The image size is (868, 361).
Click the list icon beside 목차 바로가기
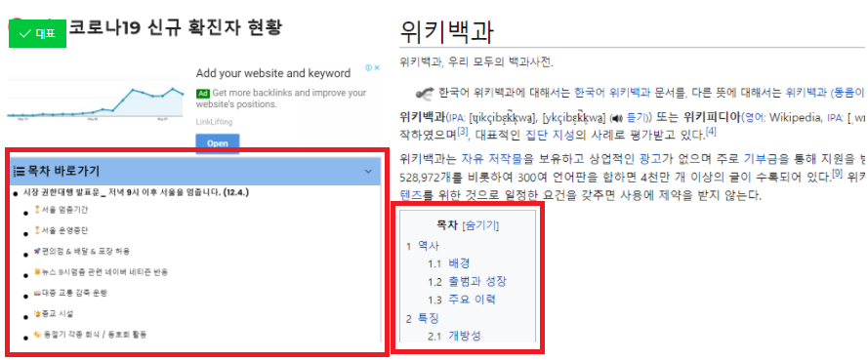coord(19,172)
